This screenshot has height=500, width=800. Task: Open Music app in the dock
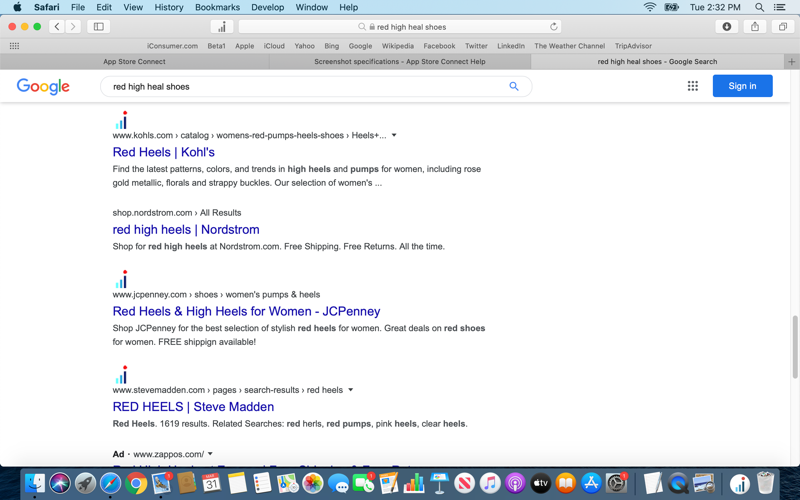point(490,483)
